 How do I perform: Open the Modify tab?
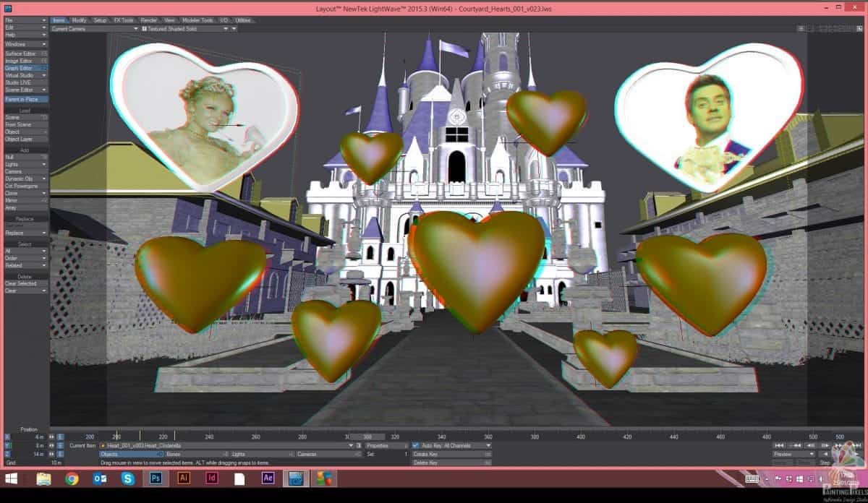pos(79,20)
